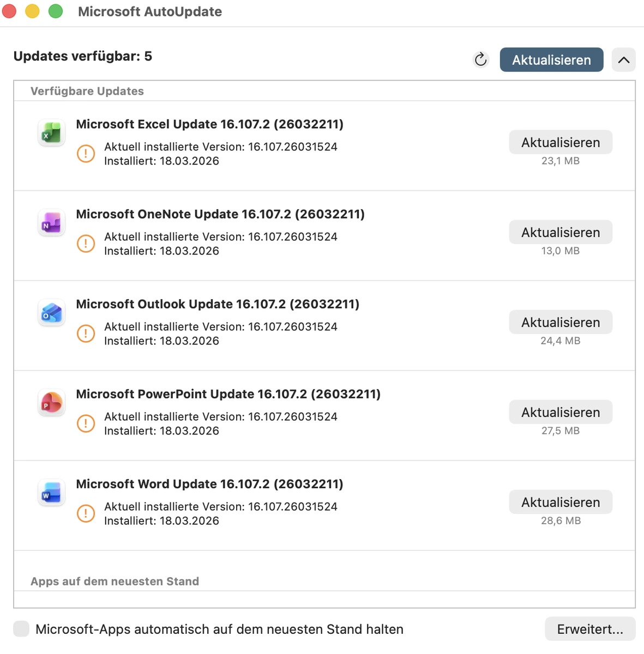The image size is (644, 654).
Task: Click the warning icon under Outlook update
Action: coord(86,334)
